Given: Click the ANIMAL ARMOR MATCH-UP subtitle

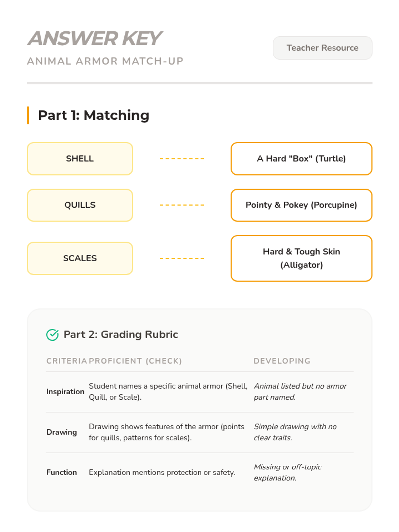Looking at the screenshot, I should coord(105,61).
